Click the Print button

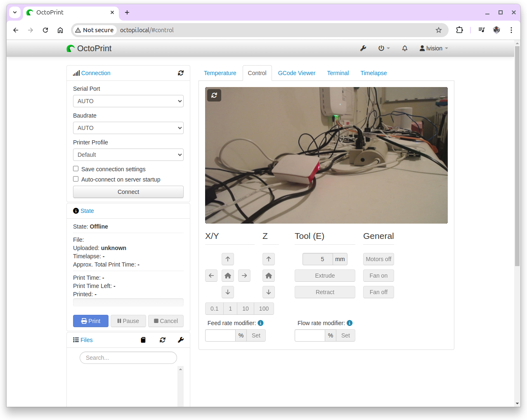(x=91, y=321)
